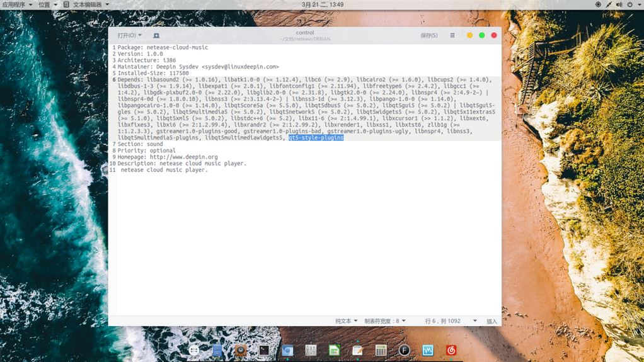
Task: Open the file manager dock icon
Action: [217, 350]
